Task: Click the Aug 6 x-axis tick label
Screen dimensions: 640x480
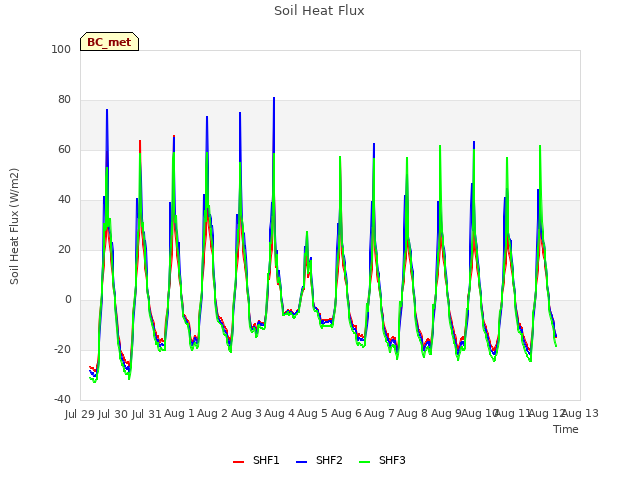Action: 346,413
